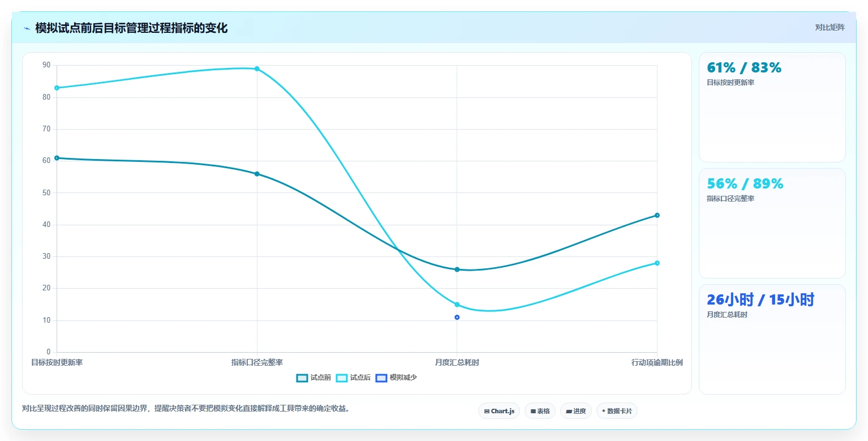Image resolution: width=868 pixels, height=441 pixels.
Task: Click 试点前 data point at 月度汇总耗时 (26)
Action: tap(457, 269)
